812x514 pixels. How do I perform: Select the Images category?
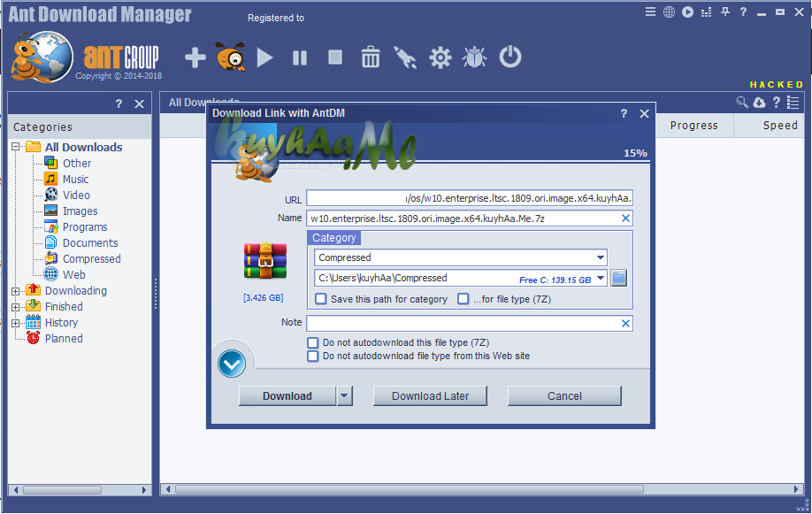[80, 211]
